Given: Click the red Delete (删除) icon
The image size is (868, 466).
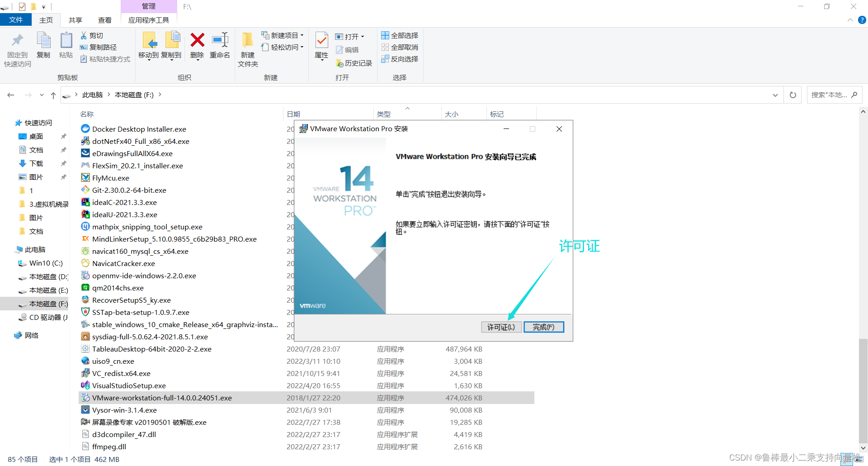Looking at the screenshot, I should pyautogui.click(x=197, y=40).
